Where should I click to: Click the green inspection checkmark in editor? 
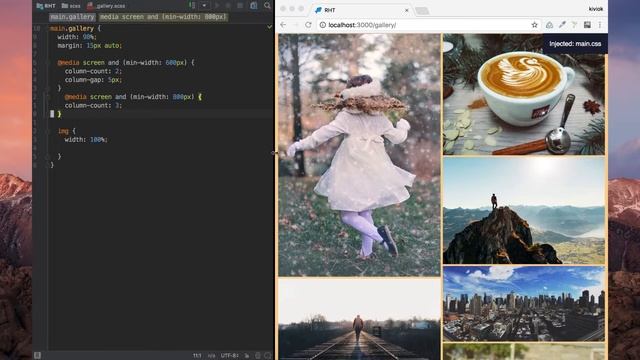coord(269,27)
